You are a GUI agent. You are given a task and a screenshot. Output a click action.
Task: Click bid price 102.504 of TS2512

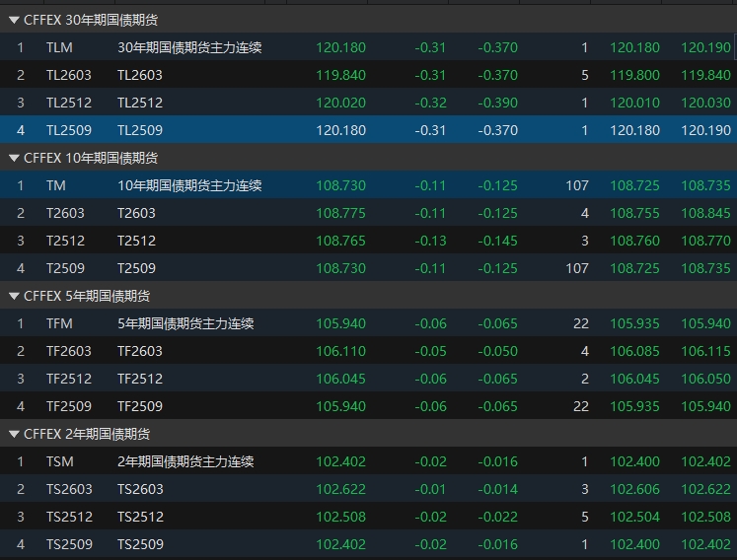[x=634, y=518]
